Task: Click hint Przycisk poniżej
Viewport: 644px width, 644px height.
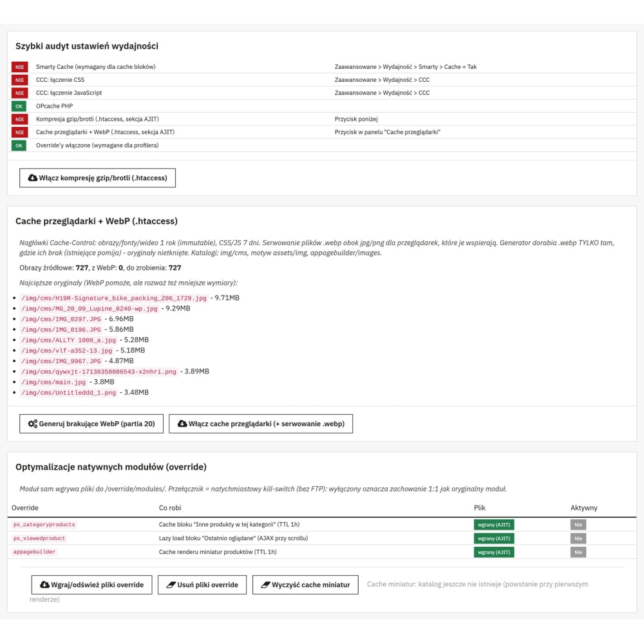Action: (356, 118)
